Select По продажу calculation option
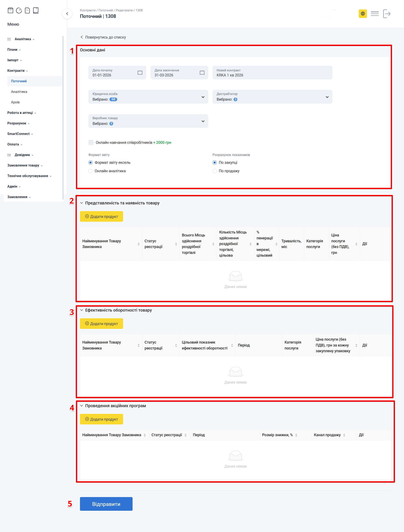This screenshot has width=404, height=532. click(x=214, y=171)
